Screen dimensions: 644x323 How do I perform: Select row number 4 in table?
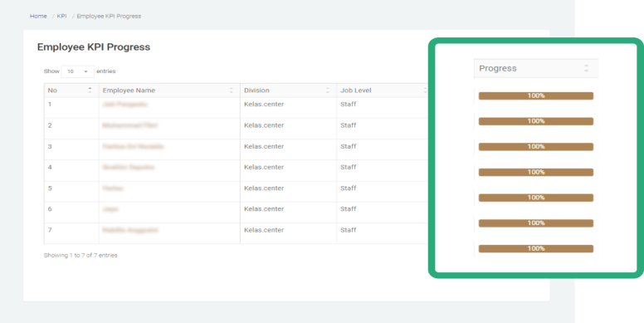tap(50, 167)
